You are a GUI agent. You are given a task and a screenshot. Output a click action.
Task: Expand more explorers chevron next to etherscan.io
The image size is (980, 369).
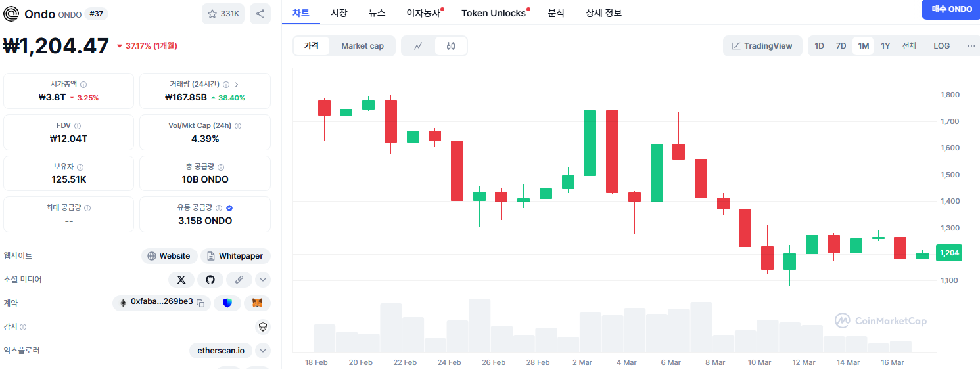pyautogui.click(x=263, y=351)
